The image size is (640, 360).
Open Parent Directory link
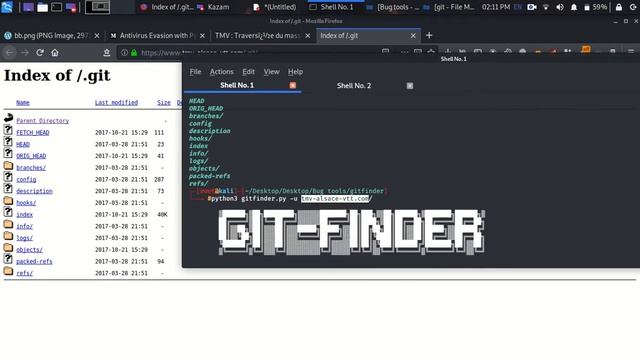click(42, 121)
